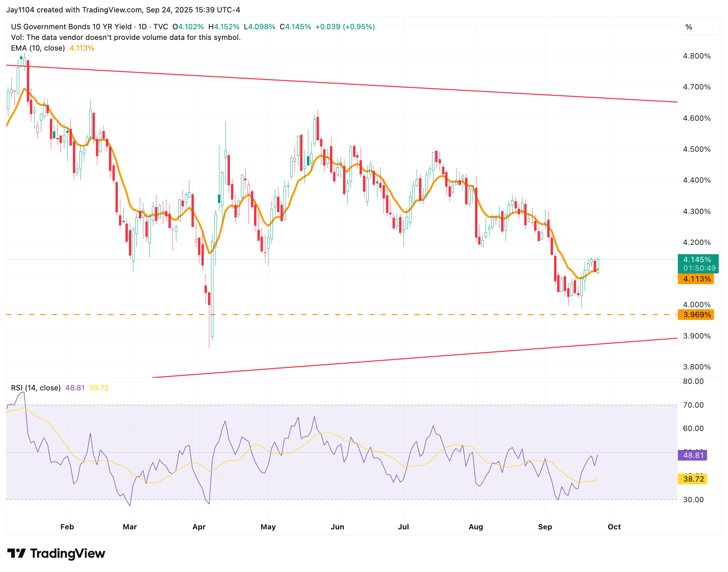Click the 4.700% price axis label

coord(697,87)
